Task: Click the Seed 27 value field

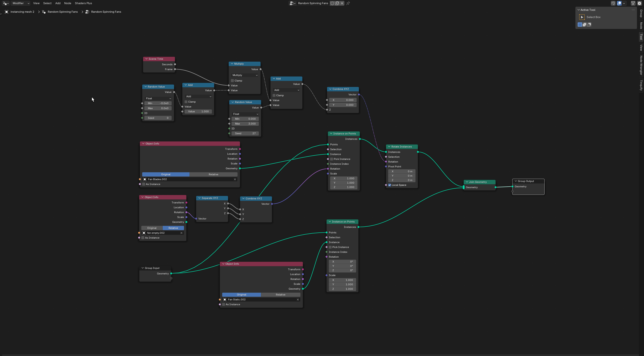Action: click(245, 133)
